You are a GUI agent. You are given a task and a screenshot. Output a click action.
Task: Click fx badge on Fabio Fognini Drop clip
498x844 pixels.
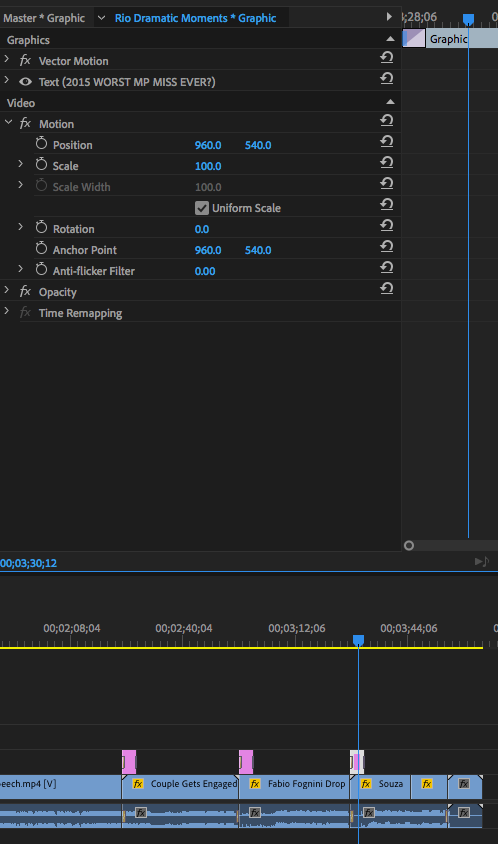[x=255, y=784]
